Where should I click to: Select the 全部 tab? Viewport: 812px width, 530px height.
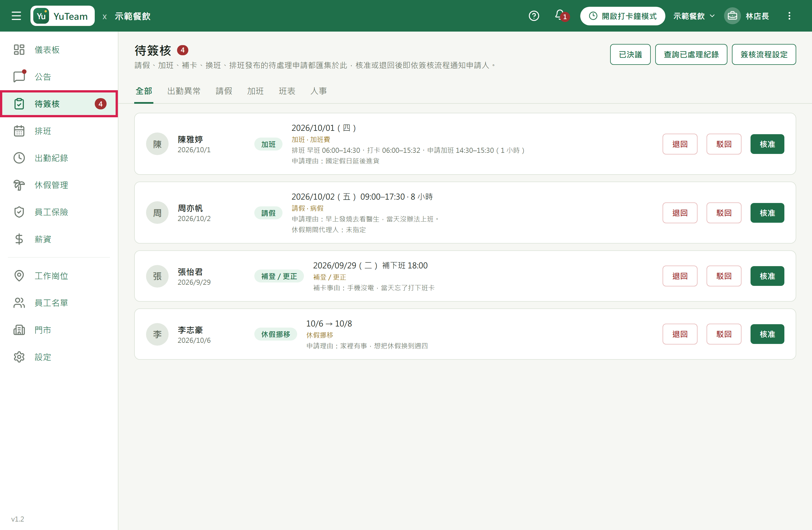pos(144,91)
